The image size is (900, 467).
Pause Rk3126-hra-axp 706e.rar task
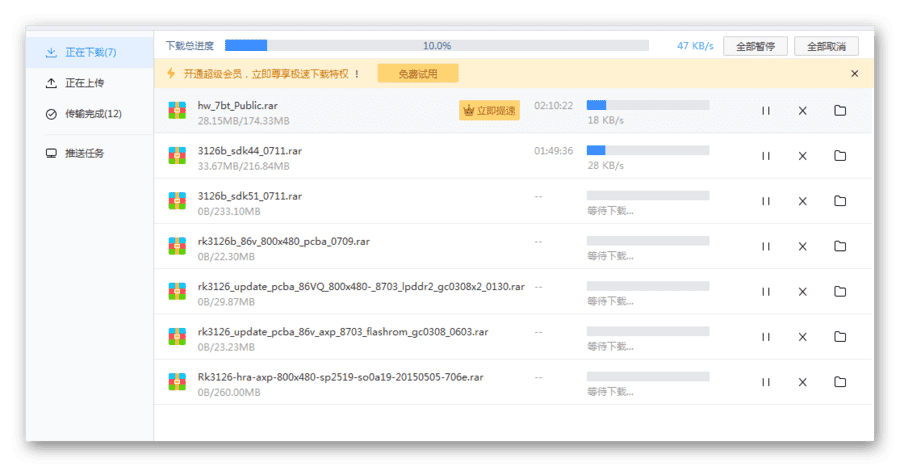click(766, 382)
